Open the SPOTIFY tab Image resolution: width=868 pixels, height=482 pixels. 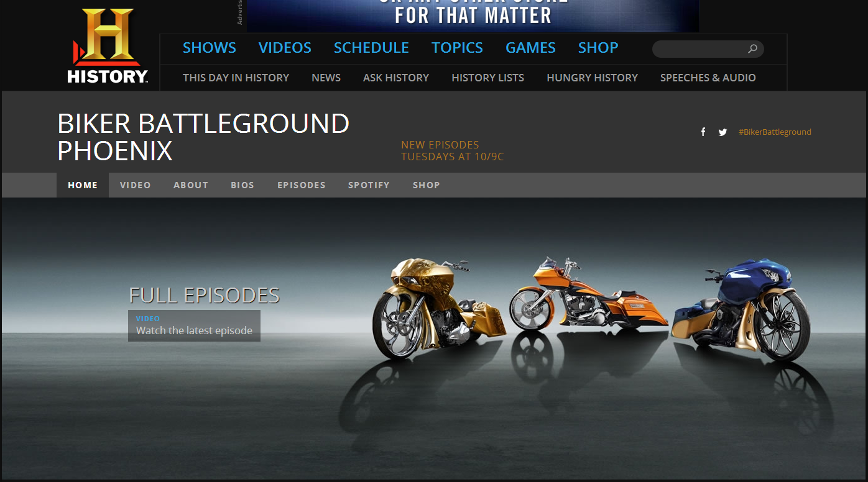(x=369, y=185)
